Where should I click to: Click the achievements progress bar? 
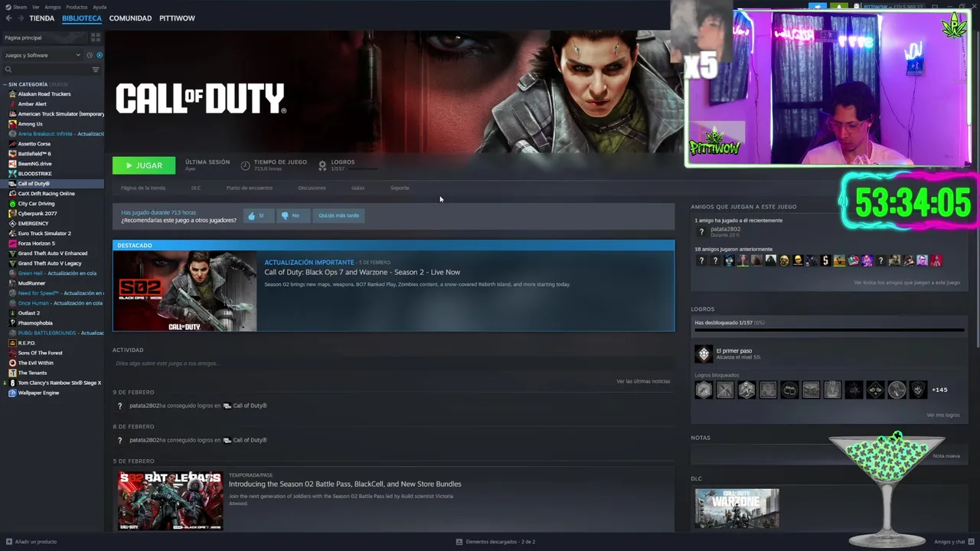pyautogui.click(x=829, y=331)
